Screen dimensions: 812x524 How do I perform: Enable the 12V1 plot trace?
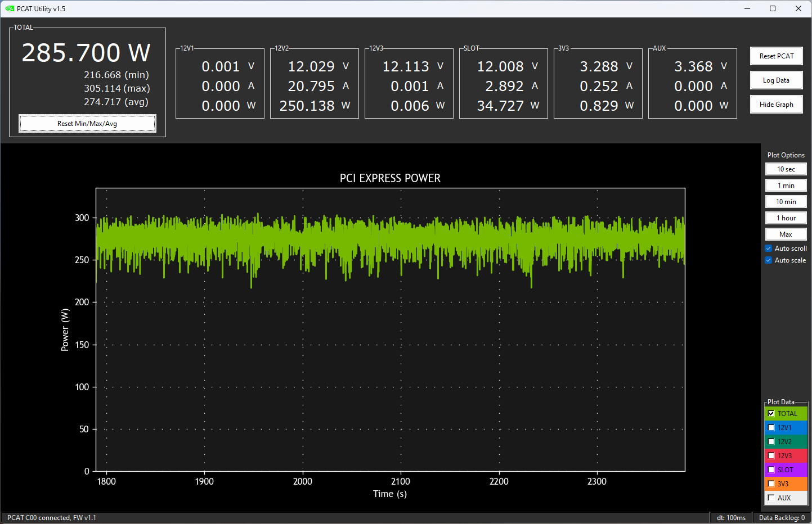point(771,427)
